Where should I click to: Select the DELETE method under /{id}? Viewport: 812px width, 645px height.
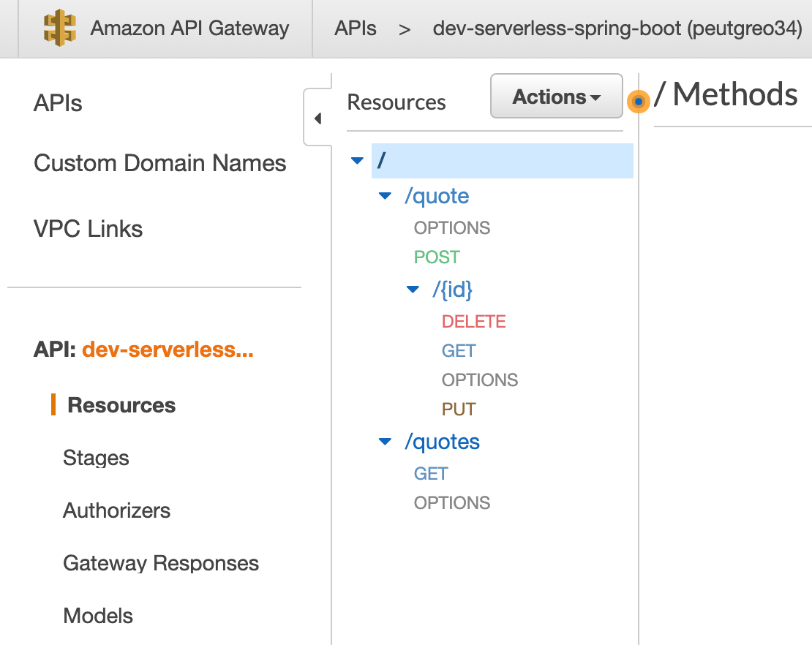click(473, 322)
